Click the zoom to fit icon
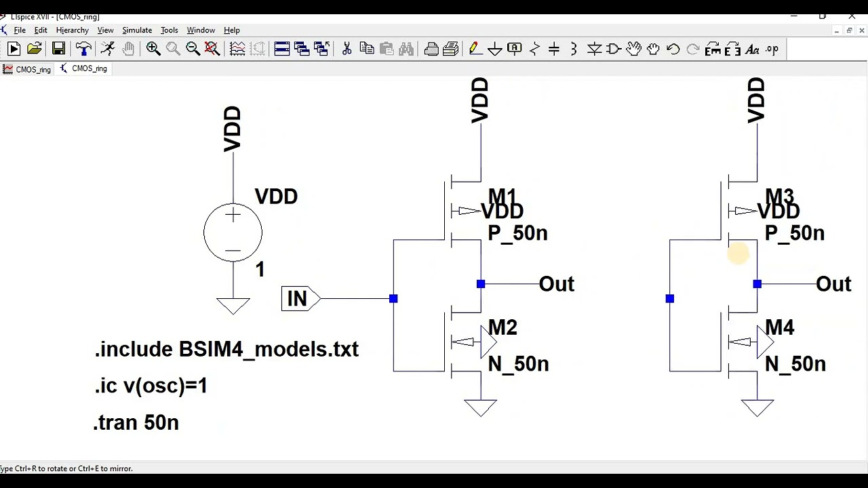This screenshot has width=868, height=488. click(212, 49)
